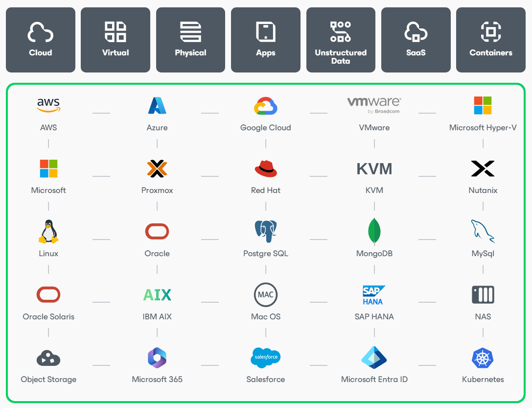The width and height of the screenshot is (532, 408).
Task: Click the SaaS category tile
Action: 416,39
